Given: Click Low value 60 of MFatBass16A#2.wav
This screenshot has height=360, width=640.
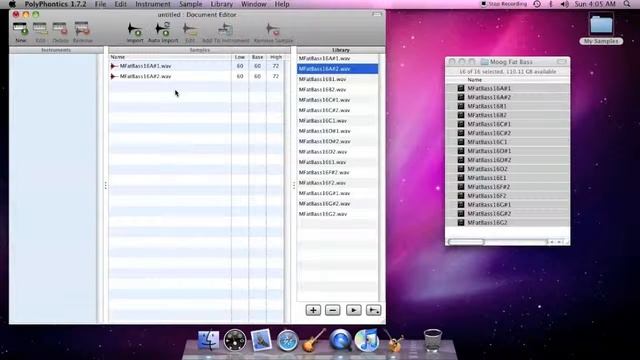Looking at the screenshot, I should click(240, 76).
